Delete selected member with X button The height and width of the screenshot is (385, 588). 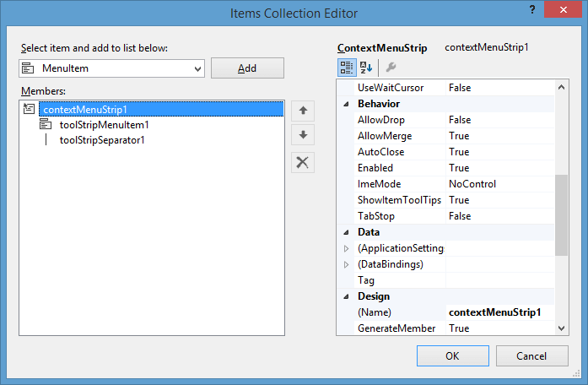(x=303, y=162)
